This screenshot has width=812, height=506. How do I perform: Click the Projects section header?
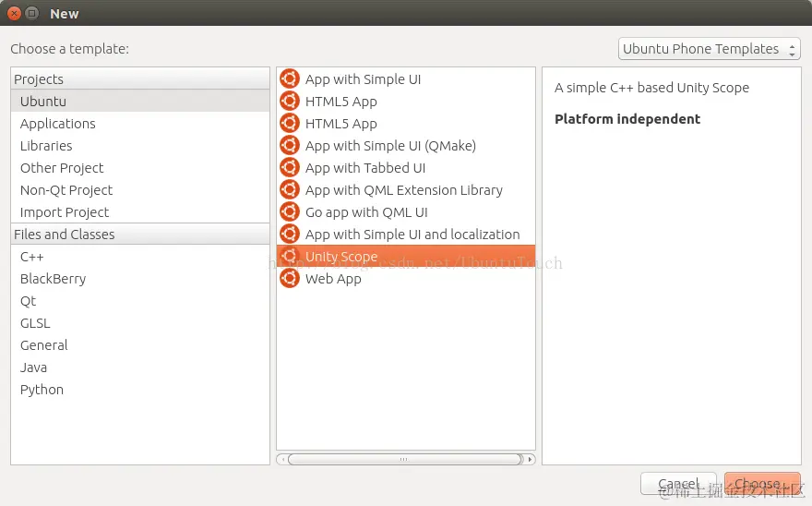point(140,78)
